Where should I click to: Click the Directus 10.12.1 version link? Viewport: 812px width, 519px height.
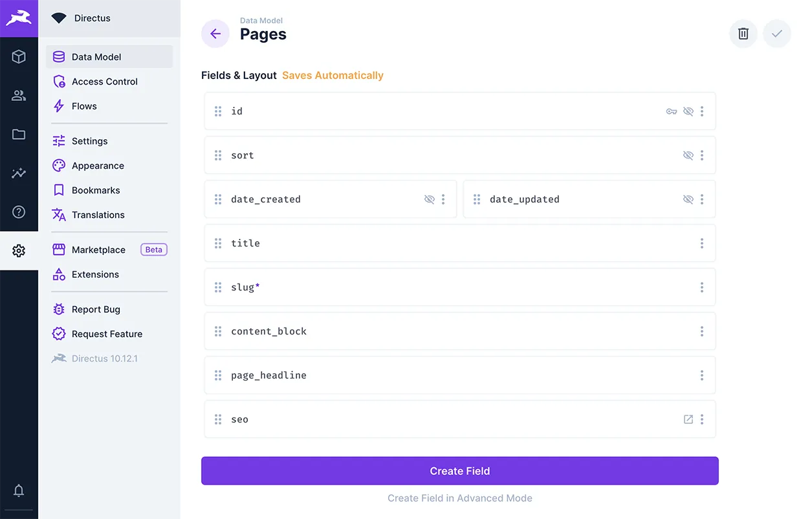(x=109, y=359)
